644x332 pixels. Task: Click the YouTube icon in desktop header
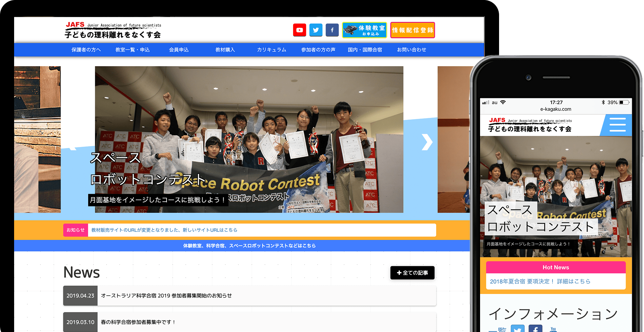point(299,30)
